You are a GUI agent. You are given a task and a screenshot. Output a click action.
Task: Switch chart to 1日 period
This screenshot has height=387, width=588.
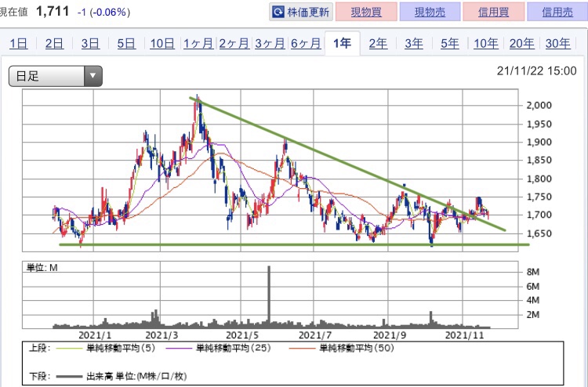tap(18, 43)
